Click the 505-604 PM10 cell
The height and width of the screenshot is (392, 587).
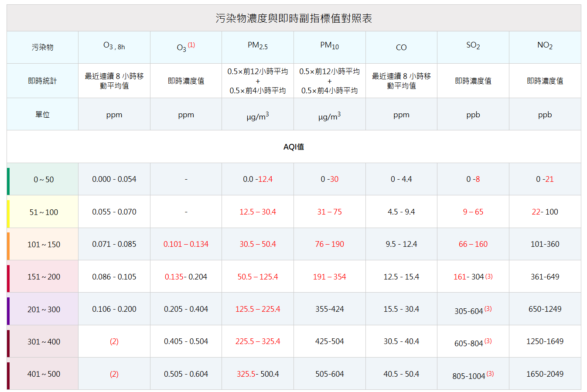(x=329, y=374)
